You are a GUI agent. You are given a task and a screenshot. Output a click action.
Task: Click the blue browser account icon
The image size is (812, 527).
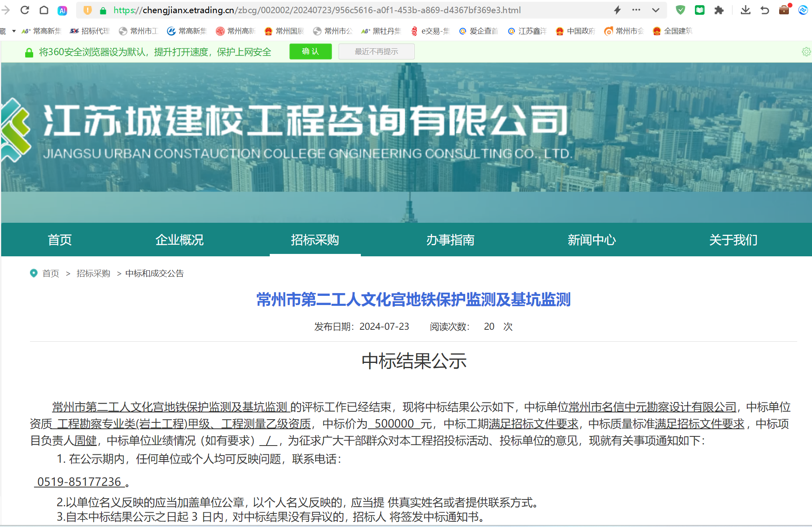click(803, 10)
